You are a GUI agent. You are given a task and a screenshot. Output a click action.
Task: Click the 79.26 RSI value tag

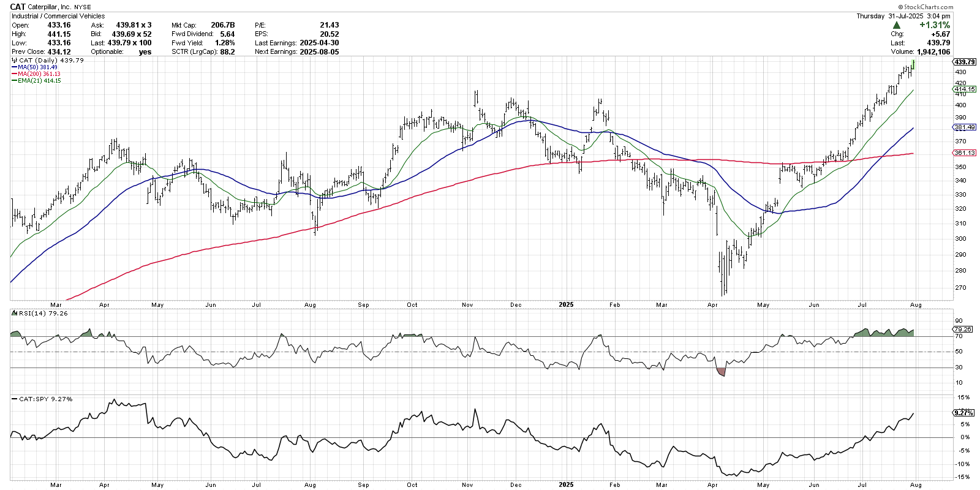pyautogui.click(x=963, y=329)
